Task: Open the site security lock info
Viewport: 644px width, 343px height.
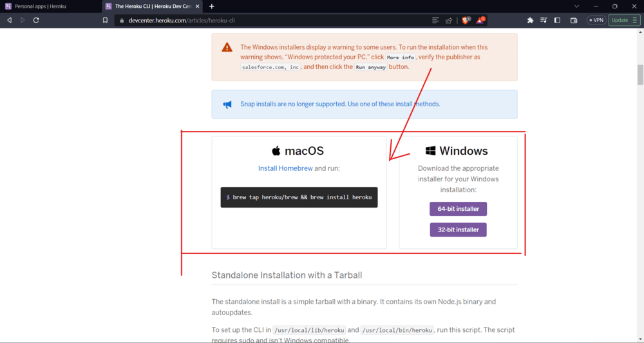Action: [x=122, y=20]
